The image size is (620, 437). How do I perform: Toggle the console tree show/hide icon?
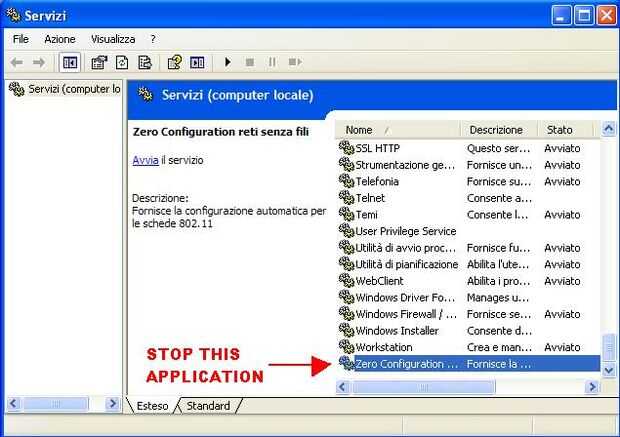click(70, 62)
